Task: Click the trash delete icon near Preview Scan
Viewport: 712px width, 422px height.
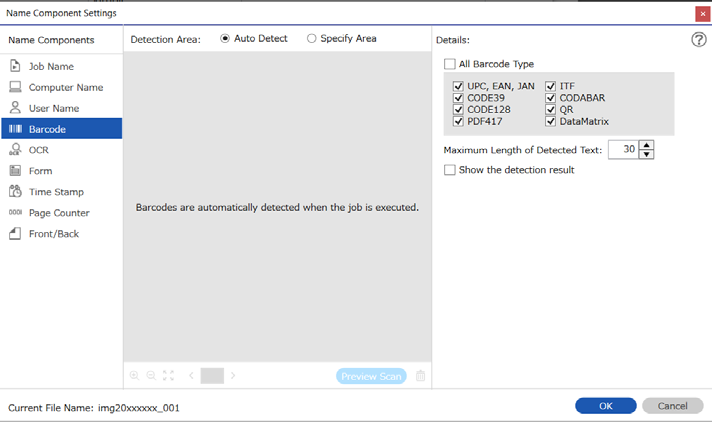Action: tap(420, 376)
